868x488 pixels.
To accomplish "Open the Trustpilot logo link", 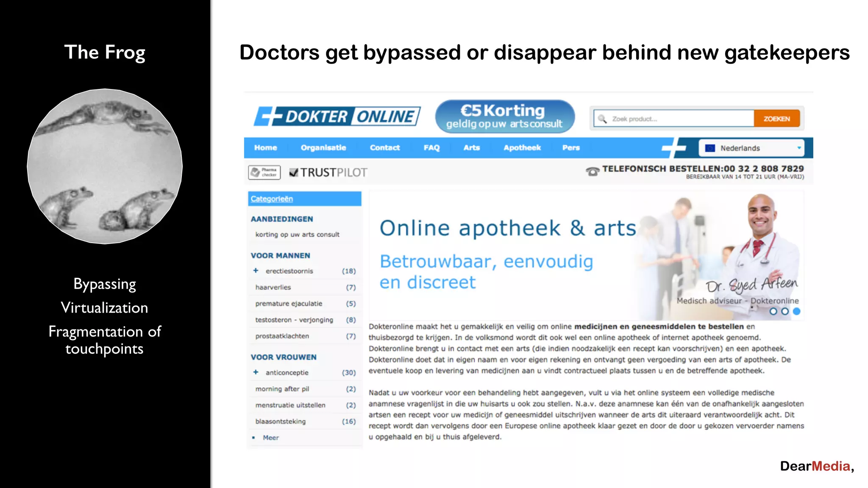I will click(328, 172).
